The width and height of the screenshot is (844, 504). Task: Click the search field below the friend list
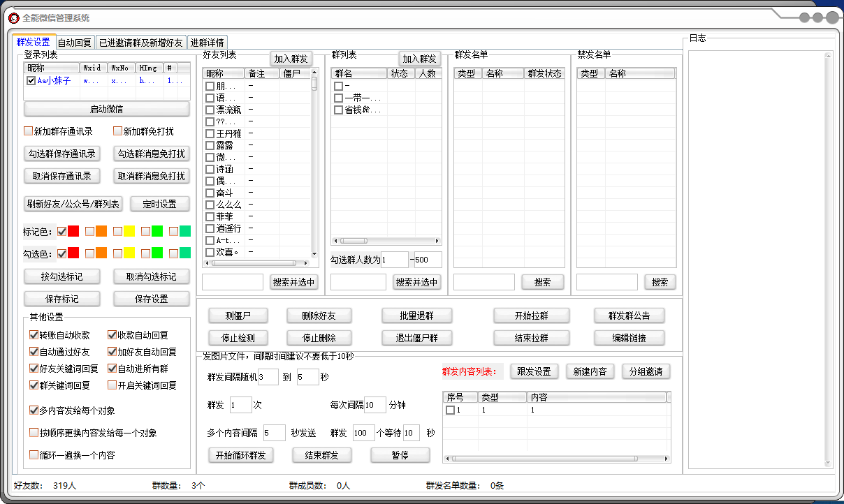tap(233, 281)
